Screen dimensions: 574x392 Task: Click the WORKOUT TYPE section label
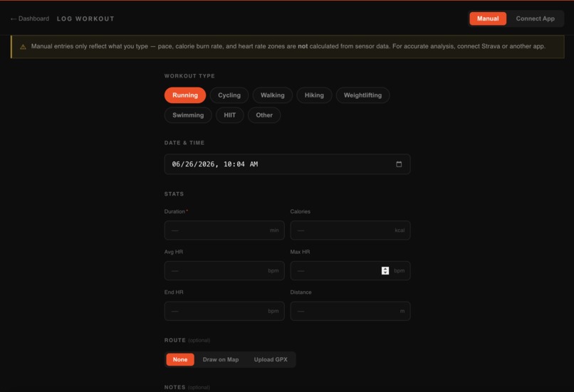pyautogui.click(x=189, y=76)
